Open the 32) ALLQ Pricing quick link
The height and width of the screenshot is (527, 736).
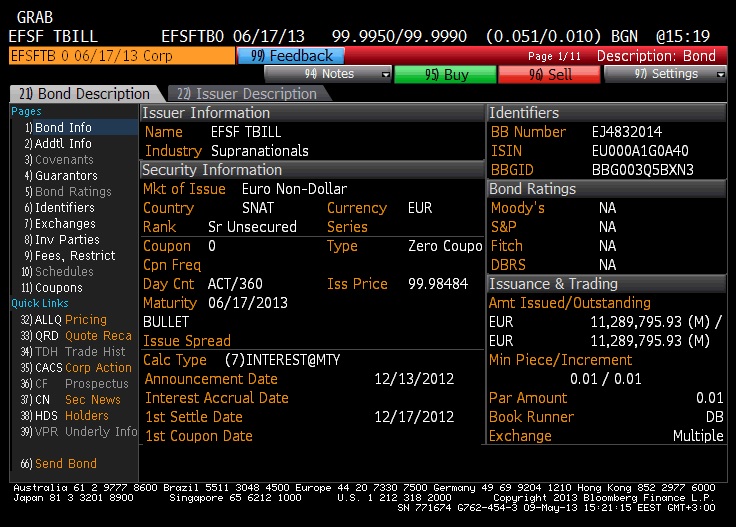(x=63, y=320)
